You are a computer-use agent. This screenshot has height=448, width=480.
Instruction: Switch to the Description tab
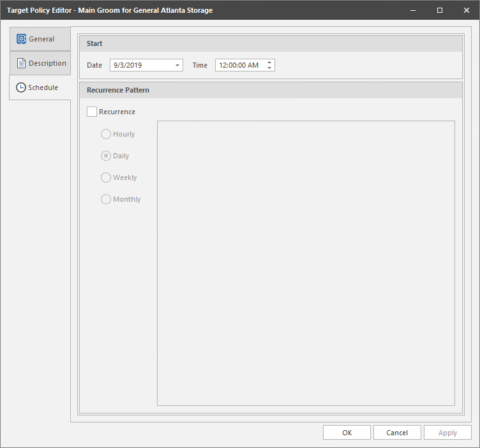pos(40,63)
